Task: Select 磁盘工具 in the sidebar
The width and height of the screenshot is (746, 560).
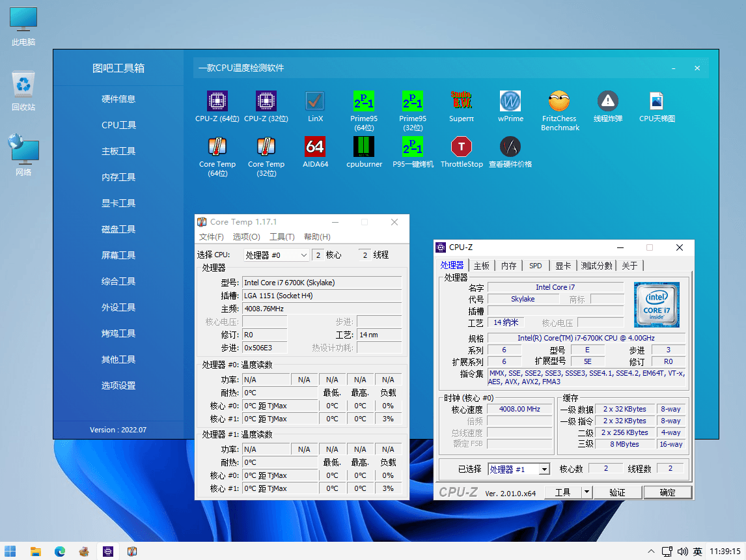Action: click(118, 229)
